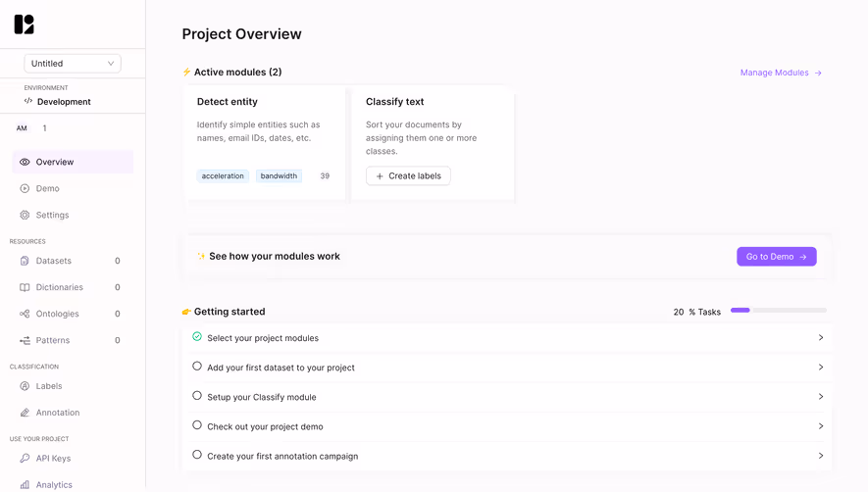This screenshot has width=868, height=492.
Task: Click the Annotation pencil icon
Action: (25, 413)
